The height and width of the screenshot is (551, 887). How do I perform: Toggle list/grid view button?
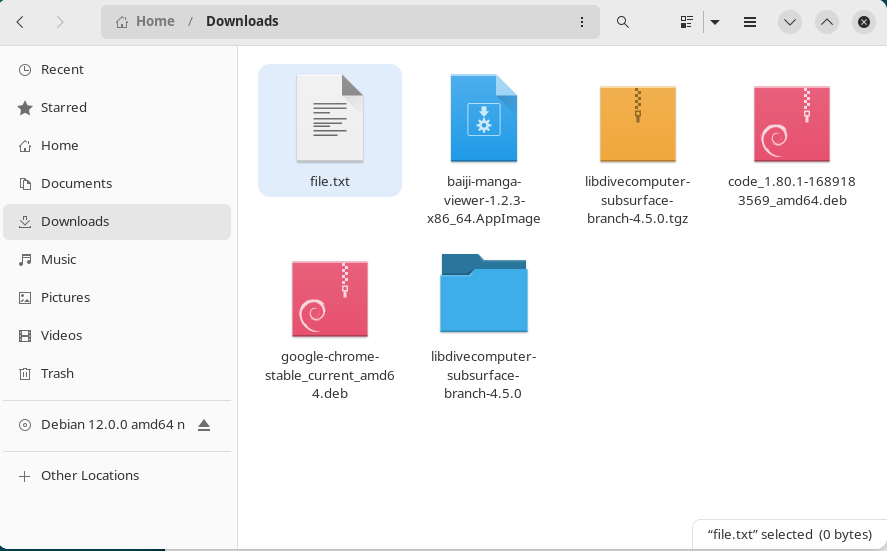click(687, 22)
